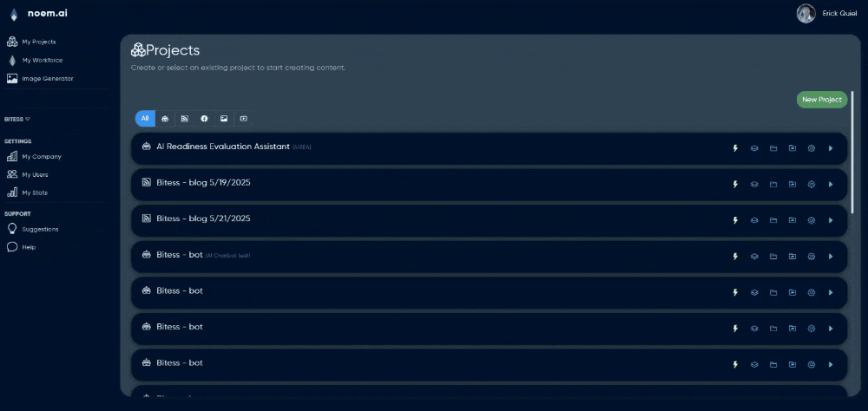This screenshot has height=411, width=868.
Task: Click folder-arrow icon on AI Chatbot test row
Action: click(x=792, y=256)
